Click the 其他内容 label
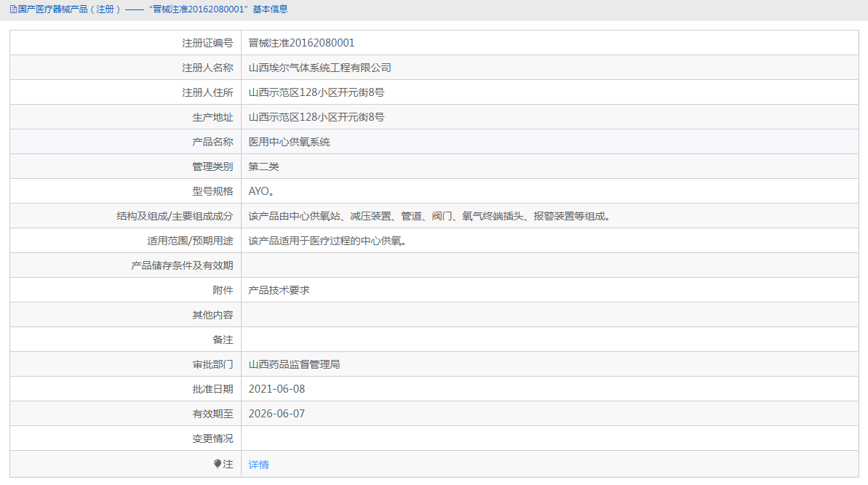Image resolution: width=868 pixels, height=485 pixels. click(x=212, y=316)
